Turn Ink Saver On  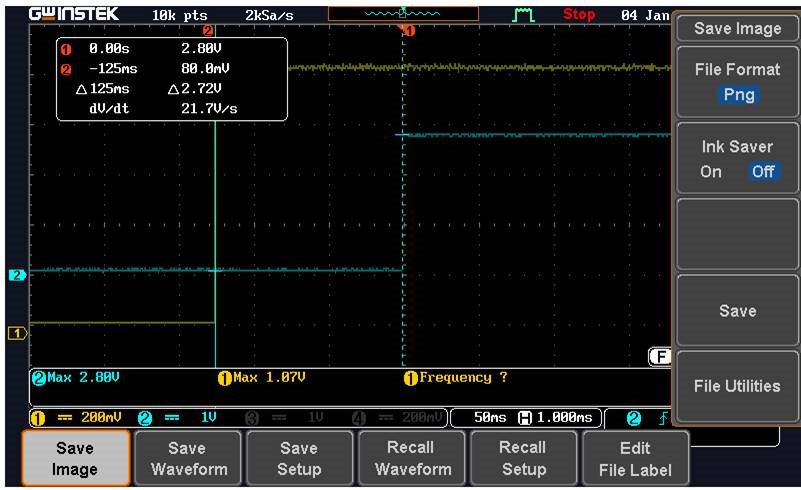(711, 172)
